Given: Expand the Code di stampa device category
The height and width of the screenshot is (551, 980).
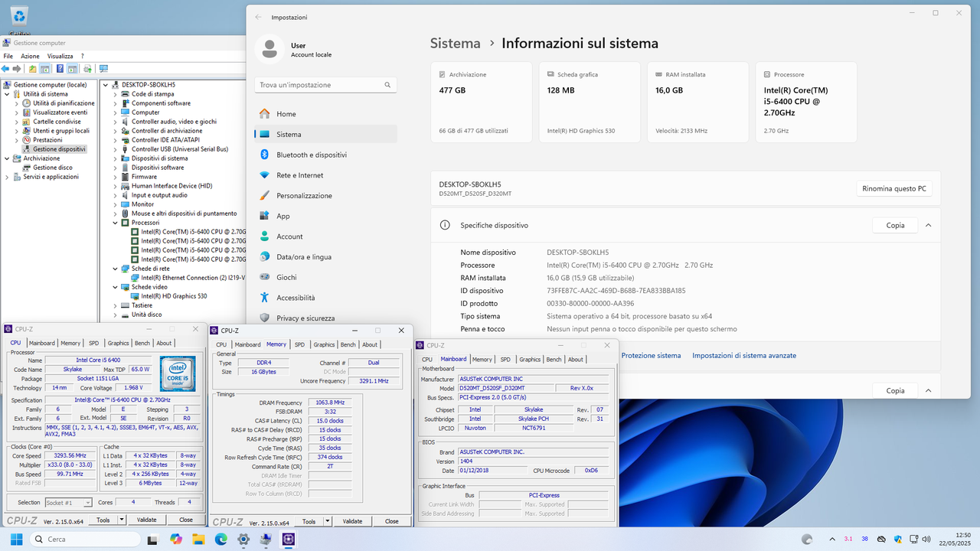Looking at the screenshot, I should [116, 94].
